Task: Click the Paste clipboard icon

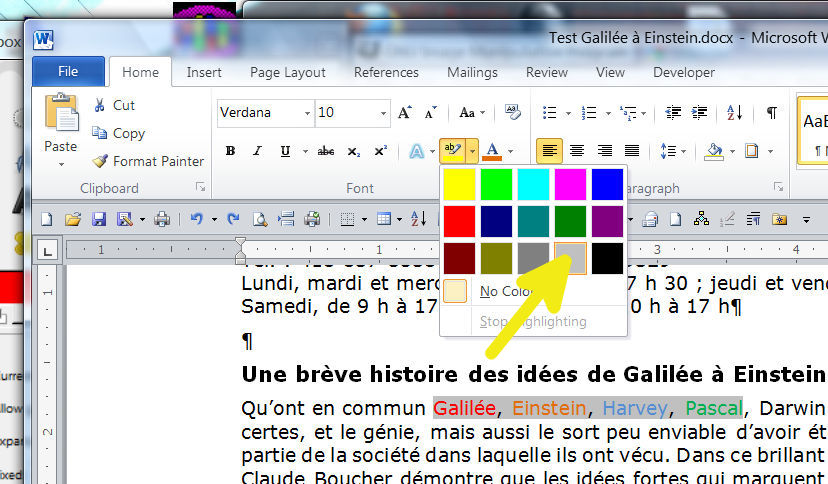Action: click(x=61, y=112)
